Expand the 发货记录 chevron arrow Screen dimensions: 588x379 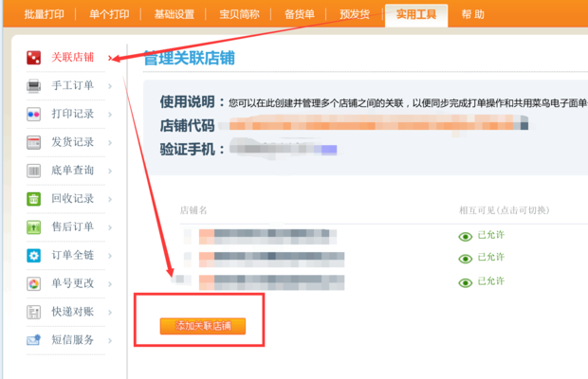pyautogui.click(x=110, y=143)
